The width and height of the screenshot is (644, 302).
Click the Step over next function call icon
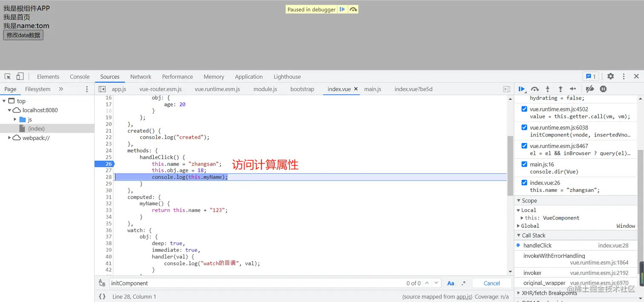pos(535,89)
